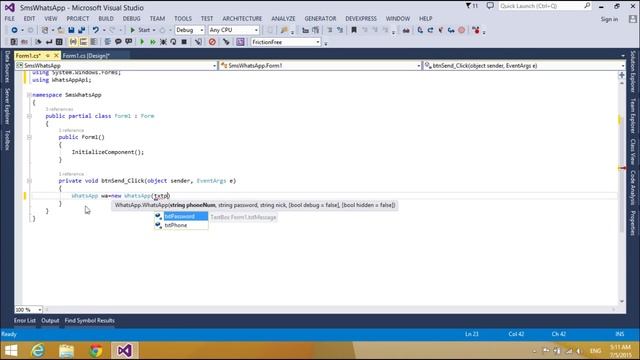This screenshot has width=640, height=360.
Task: Toggle the highlighted lines button next to braces
Action: tap(83, 42)
